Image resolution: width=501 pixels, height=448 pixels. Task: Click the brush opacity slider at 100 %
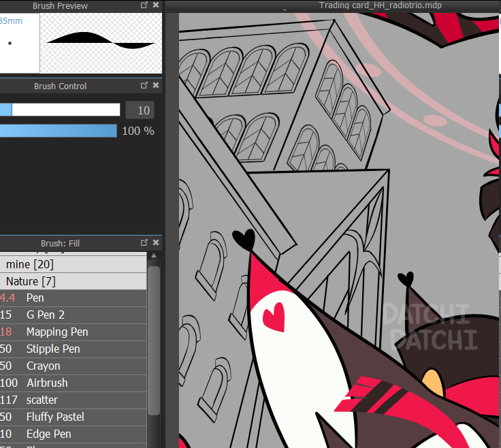[x=58, y=131]
